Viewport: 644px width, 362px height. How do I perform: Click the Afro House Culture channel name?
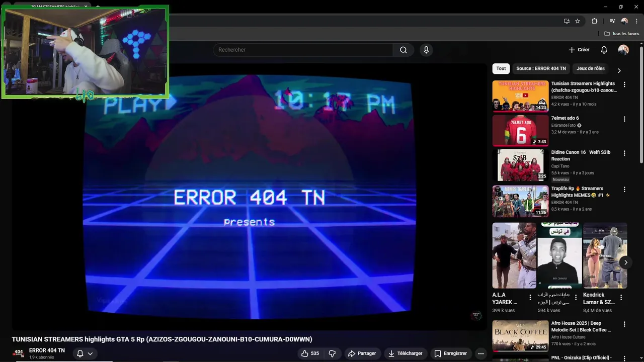pos(569,337)
